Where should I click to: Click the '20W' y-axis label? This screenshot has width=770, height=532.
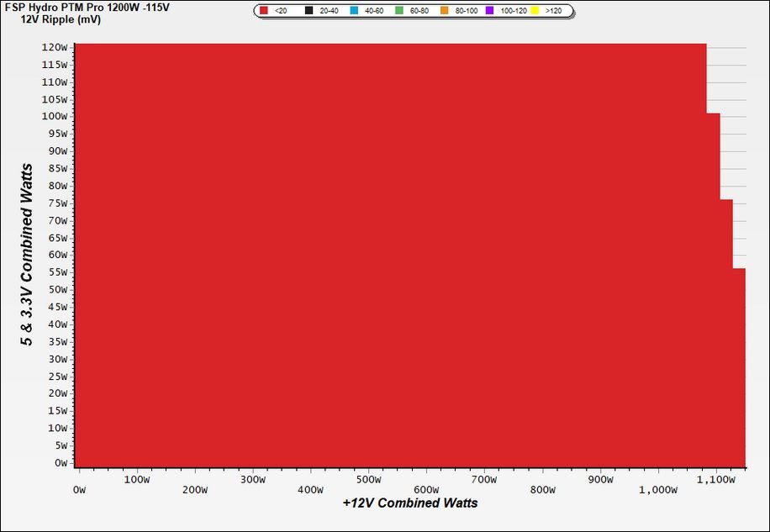[x=57, y=393]
